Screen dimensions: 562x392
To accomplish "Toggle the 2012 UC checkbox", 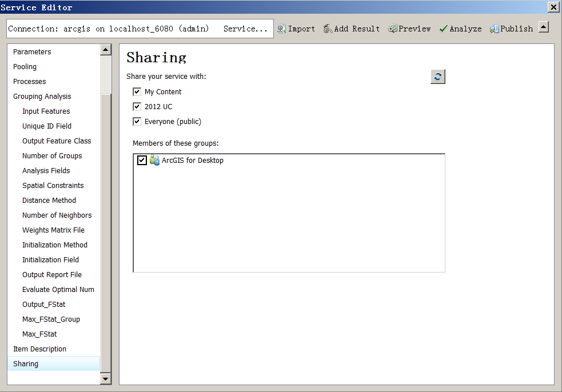I will [x=137, y=106].
